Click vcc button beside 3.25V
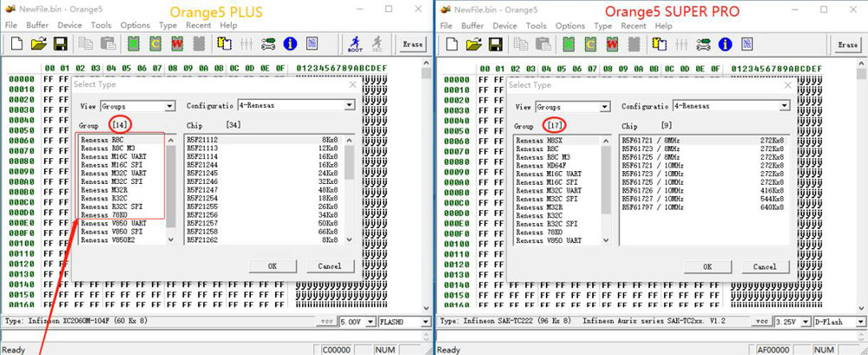Viewport: 868px width, 355px height. tap(761, 321)
